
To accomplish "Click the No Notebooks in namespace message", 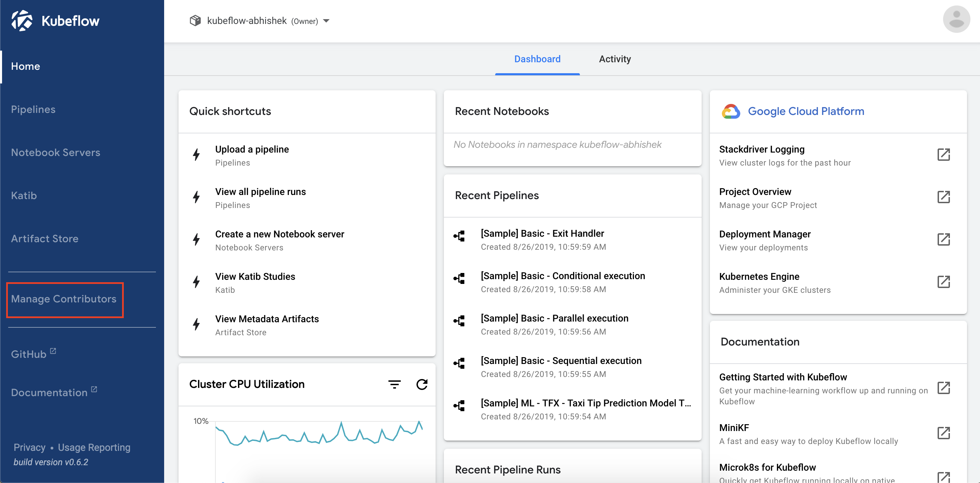I will [557, 145].
